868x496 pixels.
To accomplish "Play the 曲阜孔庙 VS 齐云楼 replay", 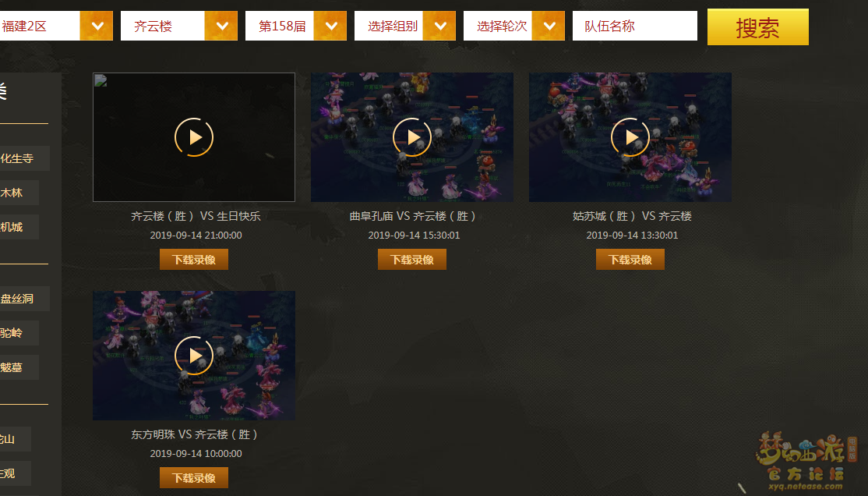I will (x=412, y=137).
